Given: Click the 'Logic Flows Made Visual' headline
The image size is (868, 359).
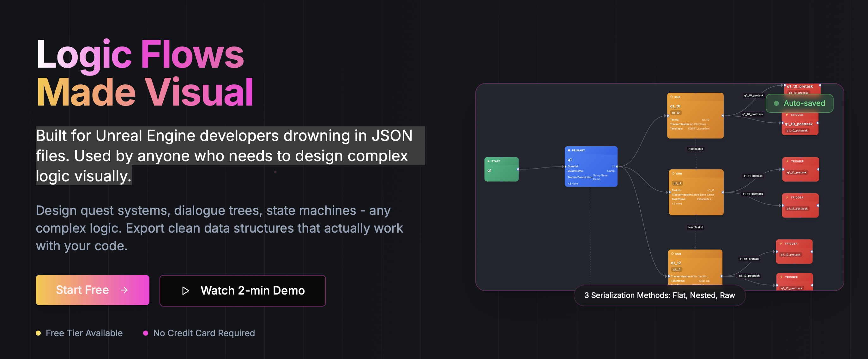Looking at the screenshot, I should [x=145, y=73].
